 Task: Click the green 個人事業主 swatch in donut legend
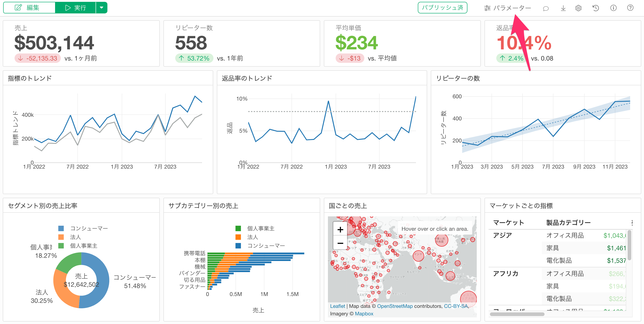[61, 246]
